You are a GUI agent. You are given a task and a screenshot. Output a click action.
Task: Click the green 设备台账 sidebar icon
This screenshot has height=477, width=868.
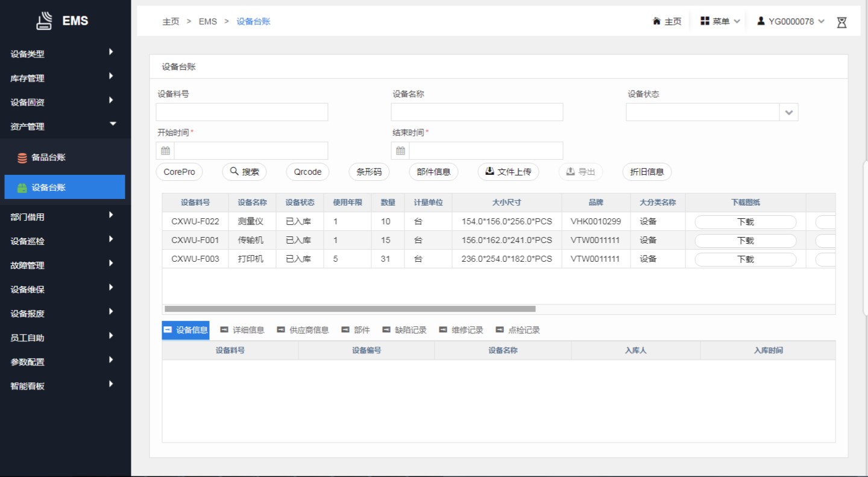pyautogui.click(x=22, y=188)
